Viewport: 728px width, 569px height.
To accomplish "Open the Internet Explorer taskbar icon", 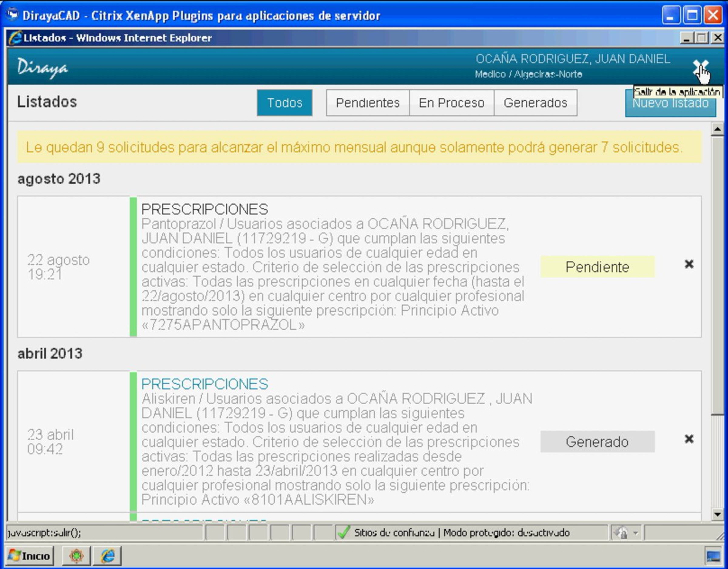I will pyautogui.click(x=107, y=556).
